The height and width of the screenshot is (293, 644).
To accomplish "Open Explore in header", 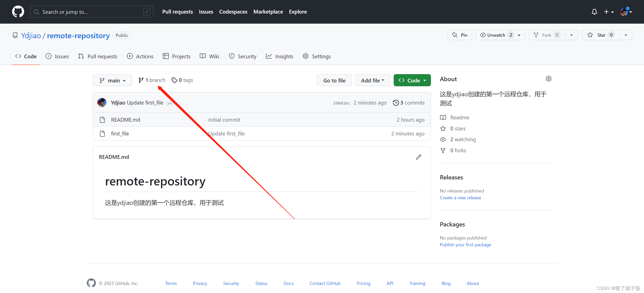I will click(298, 12).
